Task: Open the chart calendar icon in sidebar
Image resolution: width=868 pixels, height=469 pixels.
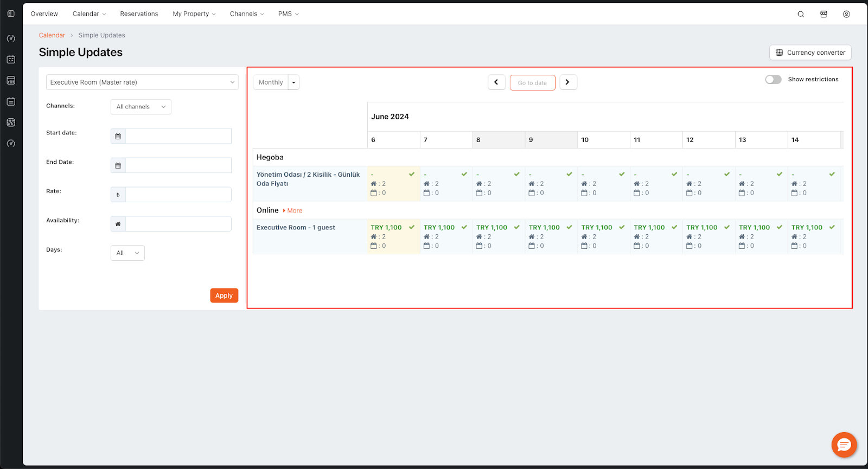Action: point(11,81)
